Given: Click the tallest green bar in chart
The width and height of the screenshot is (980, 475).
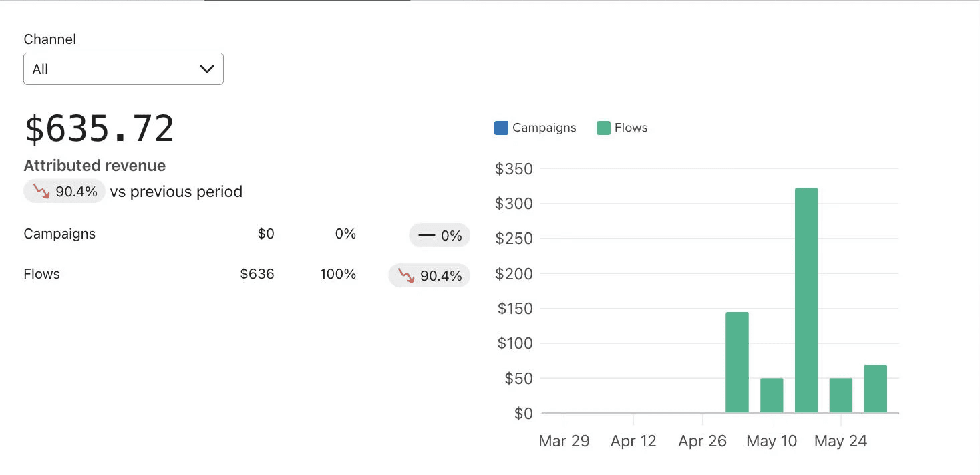Looking at the screenshot, I should pos(806,300).
